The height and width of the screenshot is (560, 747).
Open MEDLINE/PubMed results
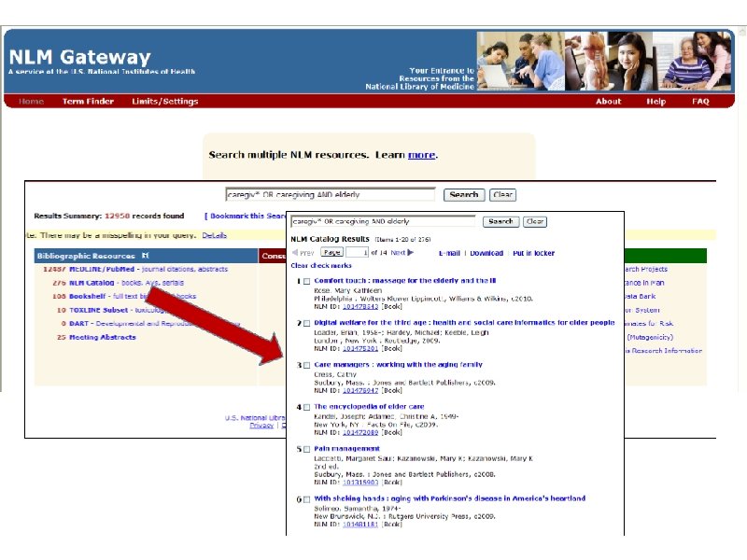coord(102,269)
